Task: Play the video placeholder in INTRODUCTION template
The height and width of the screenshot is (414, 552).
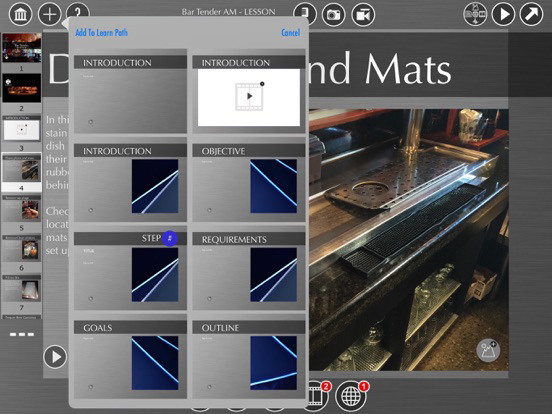Action: pyautogui.click(x=249, y=96)
